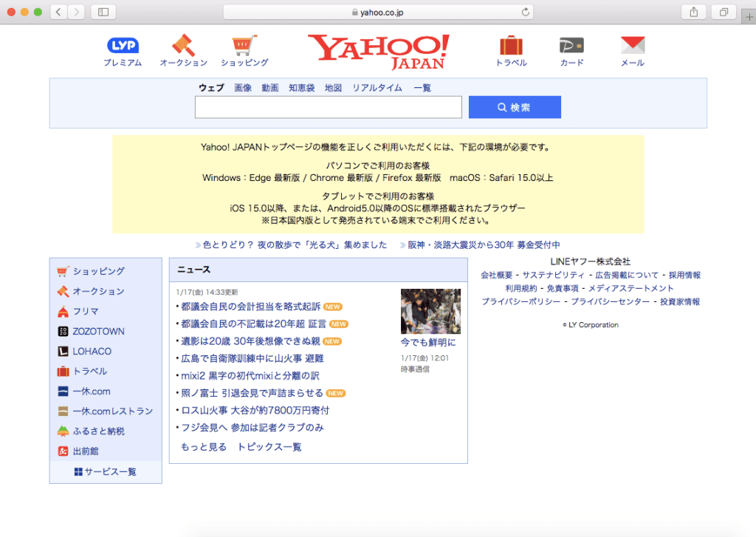Open the travel suitcase icon in header
Image resolution: width=756 pixels, height=537 pixels.
pos(511,45)
